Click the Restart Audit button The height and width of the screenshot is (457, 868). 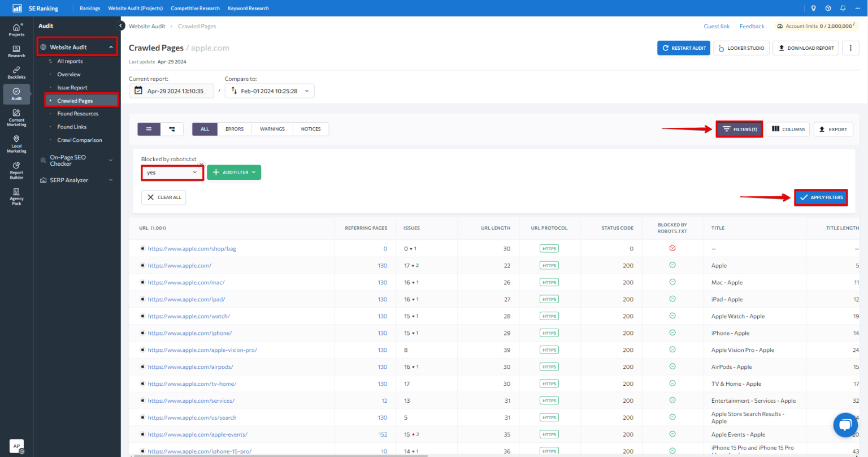coord(683,48)
